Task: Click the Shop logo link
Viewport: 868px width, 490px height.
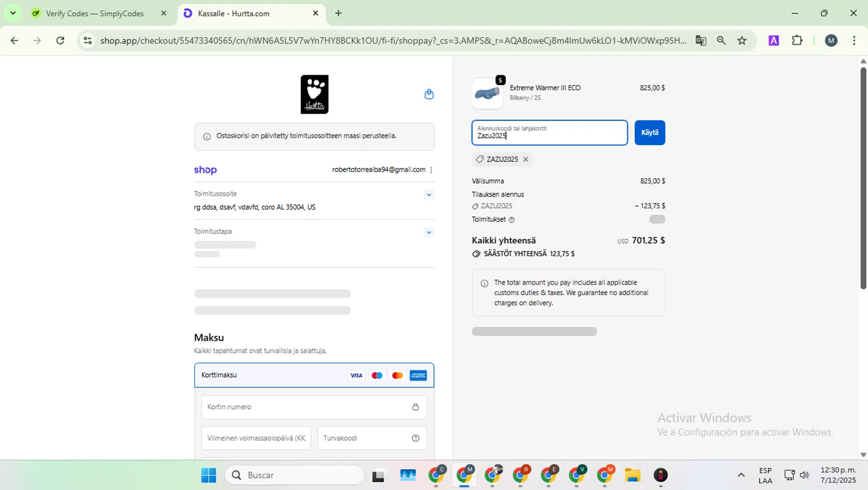Action: [x=205, y=170]
